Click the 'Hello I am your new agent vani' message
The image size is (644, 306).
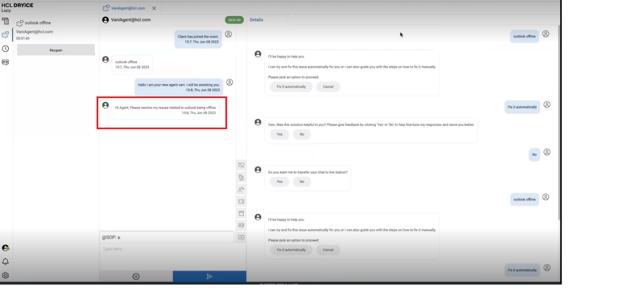pos(179,87)
